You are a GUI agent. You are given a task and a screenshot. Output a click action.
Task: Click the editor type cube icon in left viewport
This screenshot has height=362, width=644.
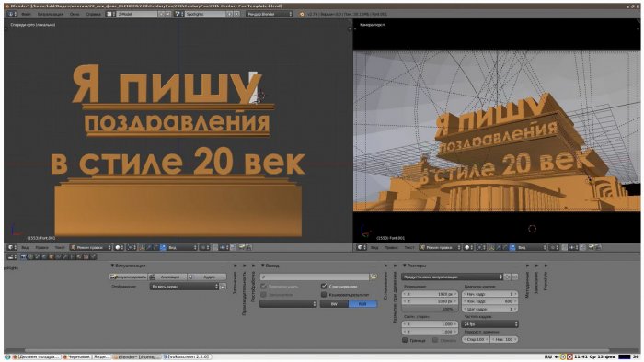(11, 248)
